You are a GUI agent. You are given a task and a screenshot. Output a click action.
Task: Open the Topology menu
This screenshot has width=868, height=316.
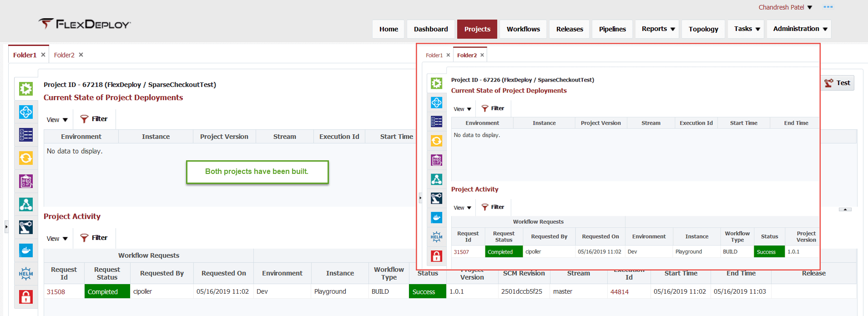coord(703,29)
